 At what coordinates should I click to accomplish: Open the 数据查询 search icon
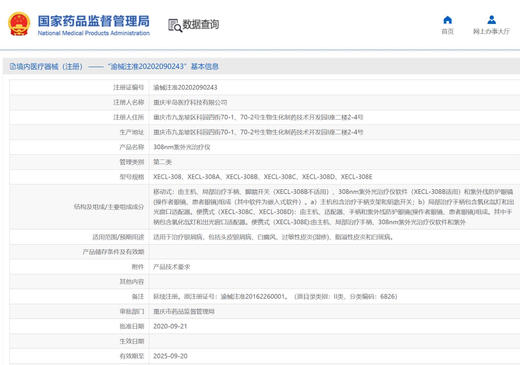(175, 25)
